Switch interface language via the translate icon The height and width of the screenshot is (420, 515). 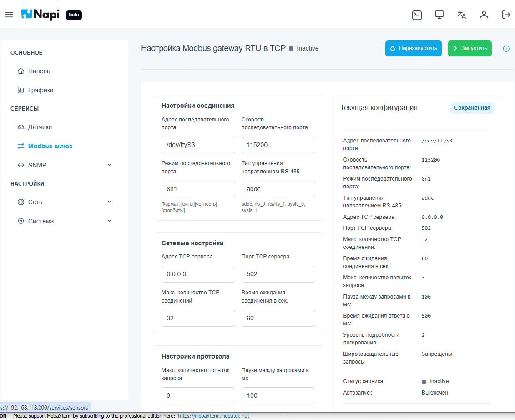(461, 15)
